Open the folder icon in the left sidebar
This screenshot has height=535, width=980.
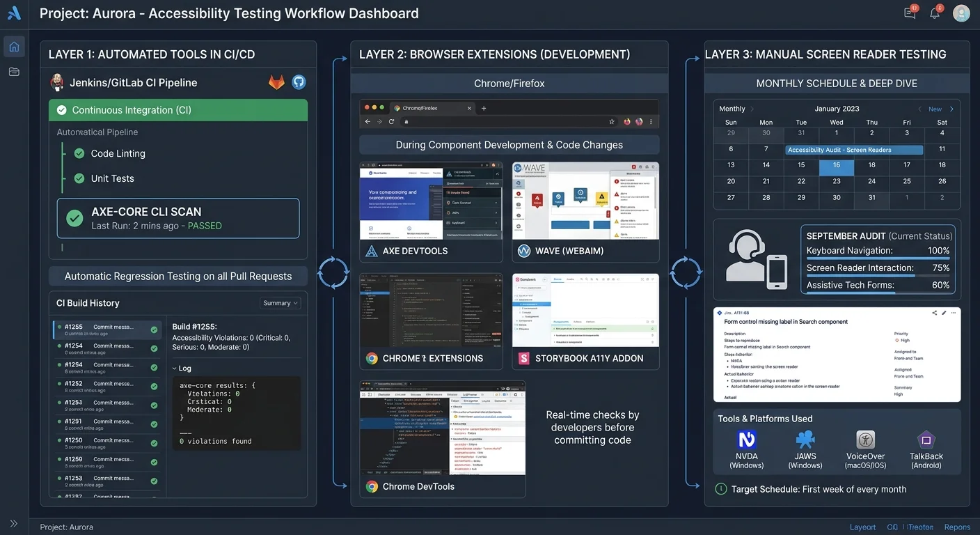coord(14,72)
